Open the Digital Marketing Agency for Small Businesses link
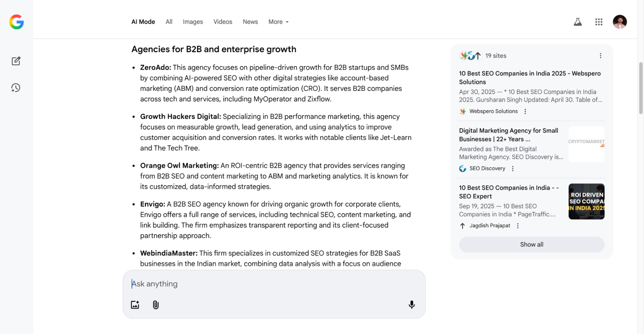This screenshot has width=644, height=334. 508,135
